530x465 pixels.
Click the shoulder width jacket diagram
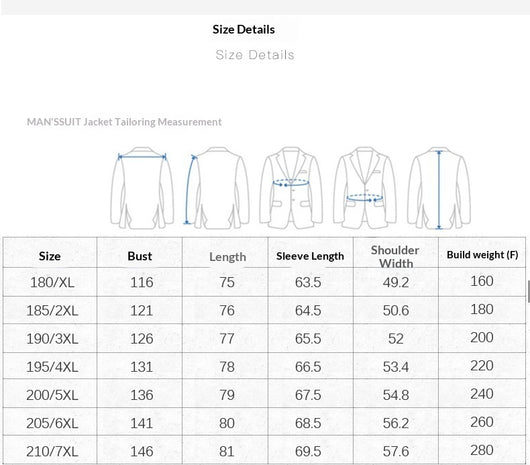click(x=142, y=188)
